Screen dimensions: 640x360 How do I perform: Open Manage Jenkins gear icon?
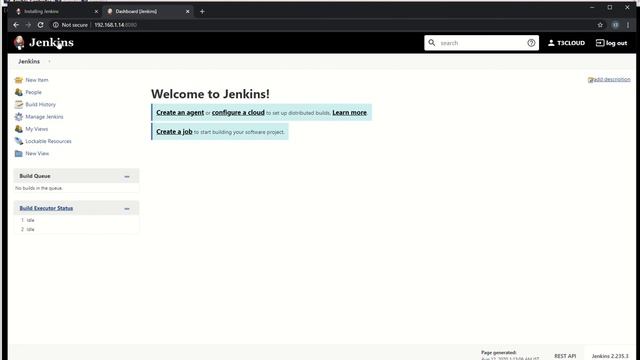[19, 117]
